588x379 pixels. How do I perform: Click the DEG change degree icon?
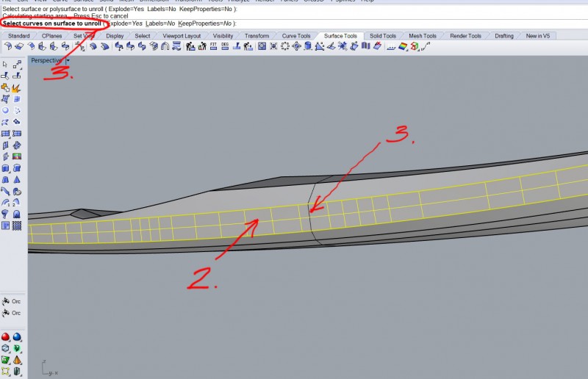click(225, 46)
